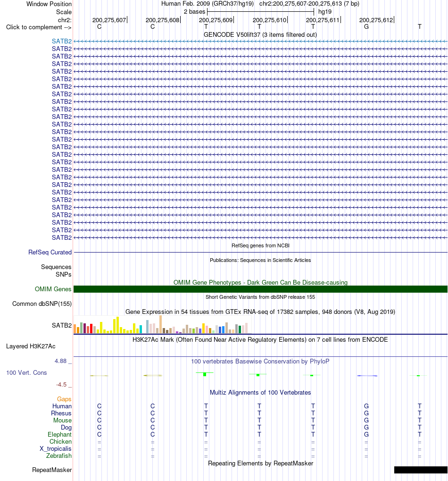Screen dimensions: 448x481
Task: Click the 'Click to complement -->' label
Action: tap(39, 27)
